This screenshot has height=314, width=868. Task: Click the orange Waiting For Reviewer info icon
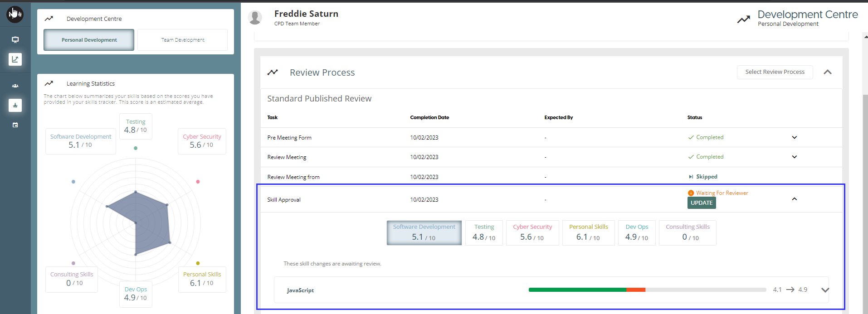[x=691, y=193]
